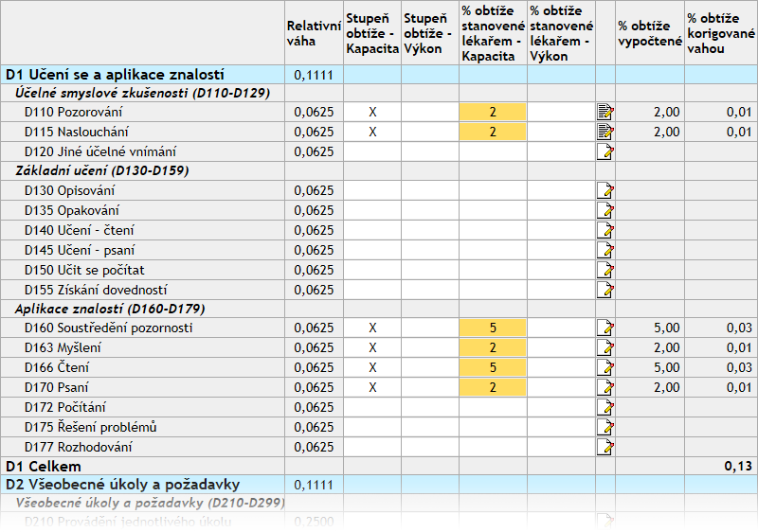Viewport: 758px width, 532px height.
Task: Edit note for D150 Učit se počítat
Action: [605, 270]
